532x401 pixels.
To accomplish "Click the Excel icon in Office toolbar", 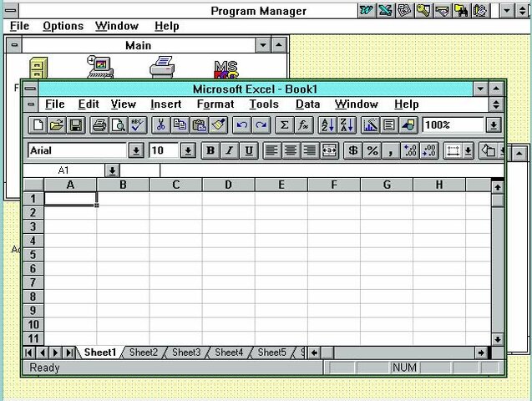I will pyautogui.click(x=386, y=11).
